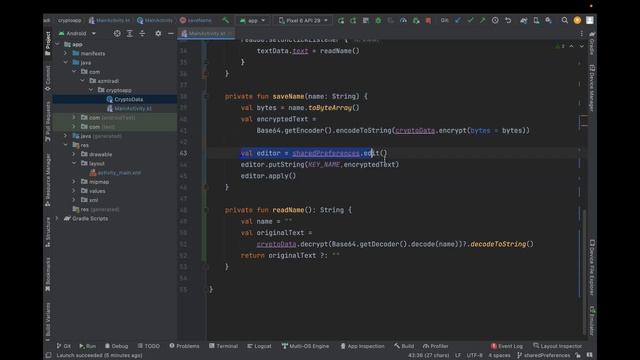
Task: Open Project panel settings gear
Action: tap(158, 33)
